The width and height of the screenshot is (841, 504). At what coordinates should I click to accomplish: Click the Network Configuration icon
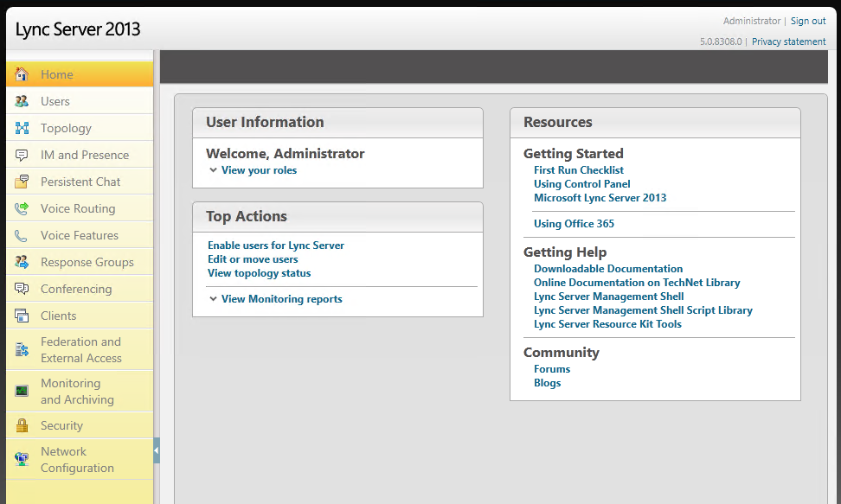point(22,459)
